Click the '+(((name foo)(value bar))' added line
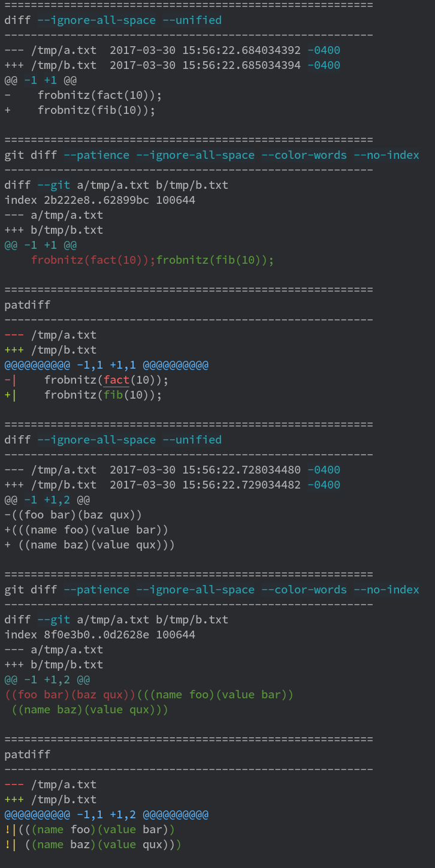Image resolution: width=435 pixels, height=868 pixels. point(87,530)
